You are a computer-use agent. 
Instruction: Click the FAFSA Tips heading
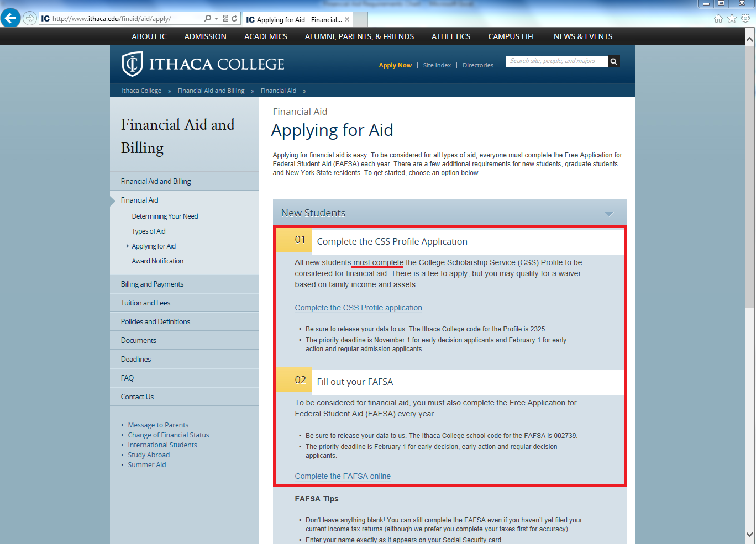317,499
